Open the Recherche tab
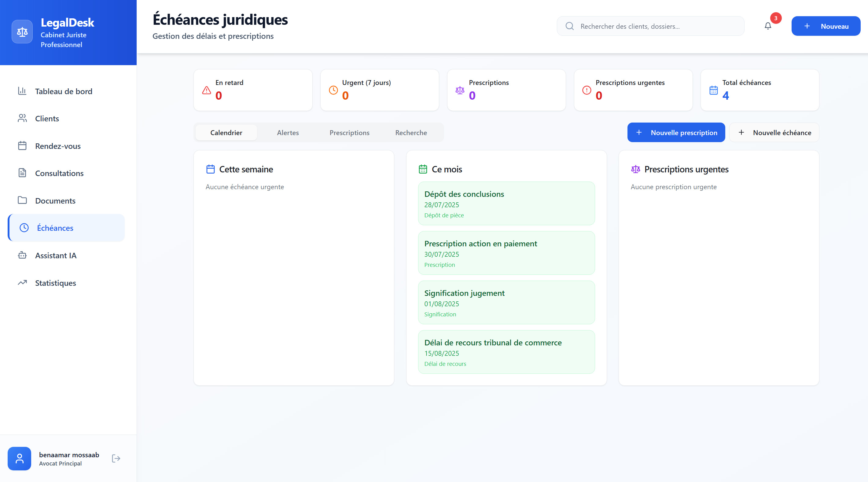The image size is (868, 482). (x=411, y=132)
